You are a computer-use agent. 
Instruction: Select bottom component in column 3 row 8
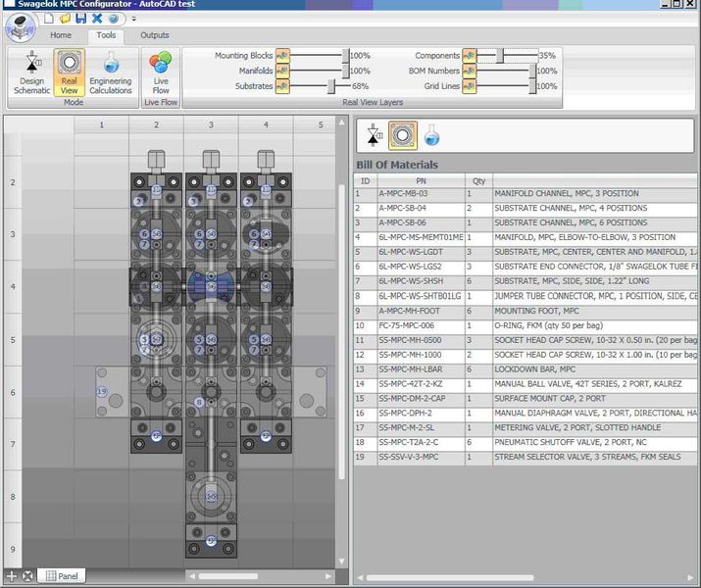(x=211, y=497)
